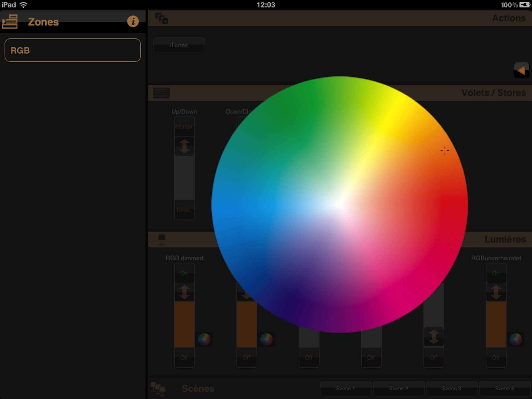
Task: Tap the Wi-Fi status icon
Action: (24, 5)
